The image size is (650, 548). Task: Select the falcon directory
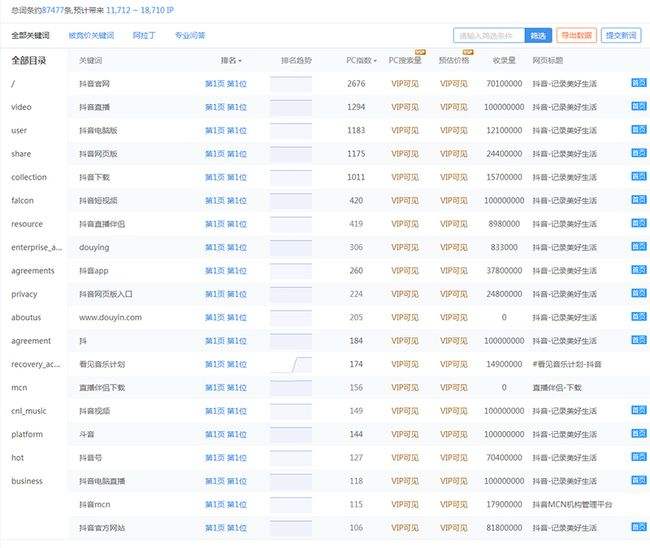click(x=22, y=201)
